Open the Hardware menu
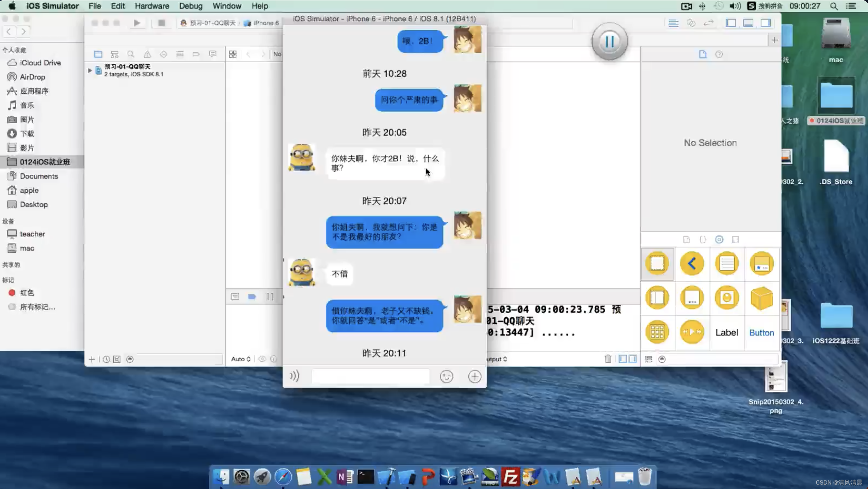This screenshot has height=489, width=868. point(152,6)
